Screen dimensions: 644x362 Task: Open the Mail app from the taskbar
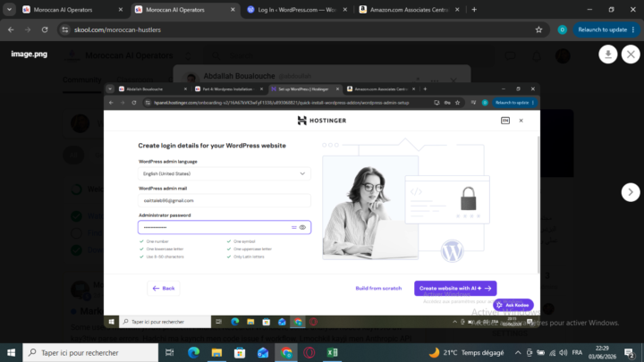click(263, 352)
